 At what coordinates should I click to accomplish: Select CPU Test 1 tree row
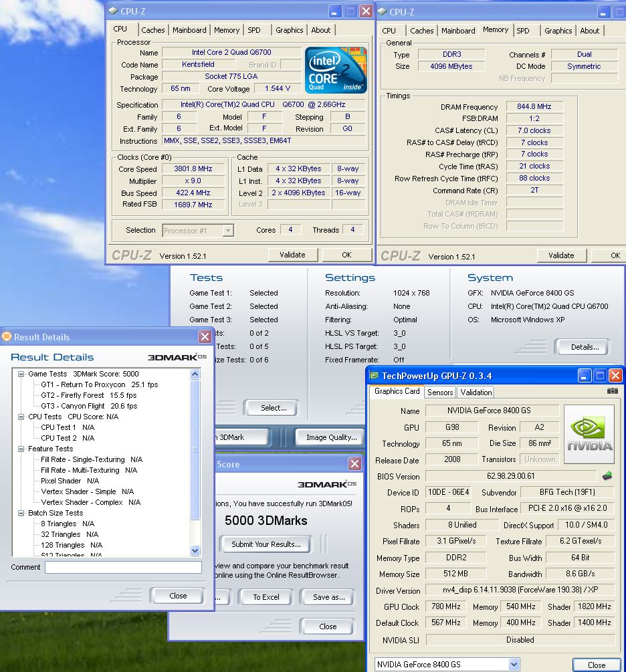click(68, 427)
